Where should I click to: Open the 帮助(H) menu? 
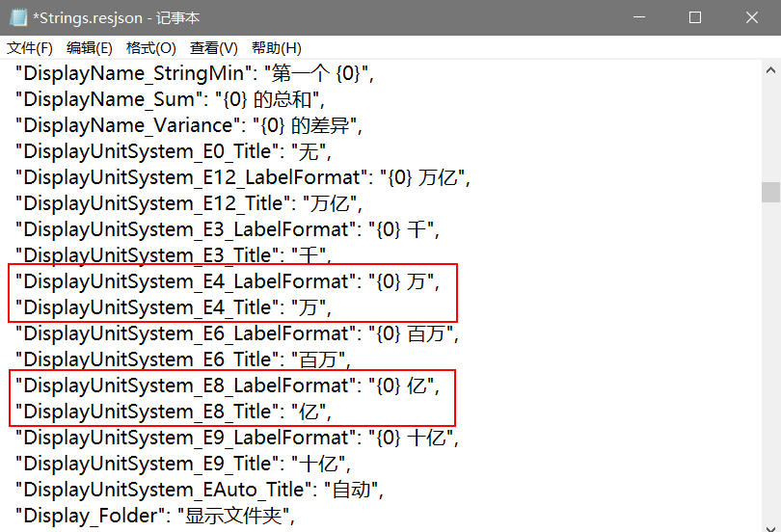(x=277, y=48)
